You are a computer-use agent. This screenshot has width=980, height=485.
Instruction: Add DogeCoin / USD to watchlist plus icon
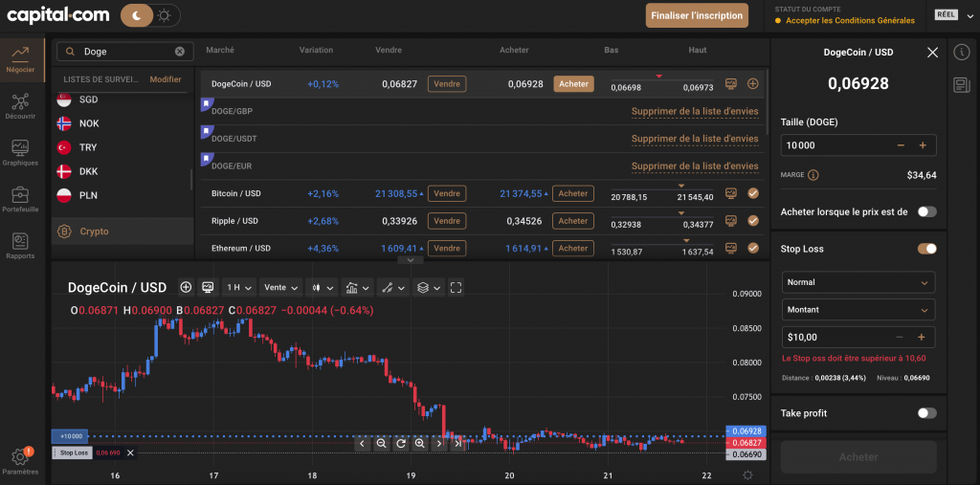753,83
